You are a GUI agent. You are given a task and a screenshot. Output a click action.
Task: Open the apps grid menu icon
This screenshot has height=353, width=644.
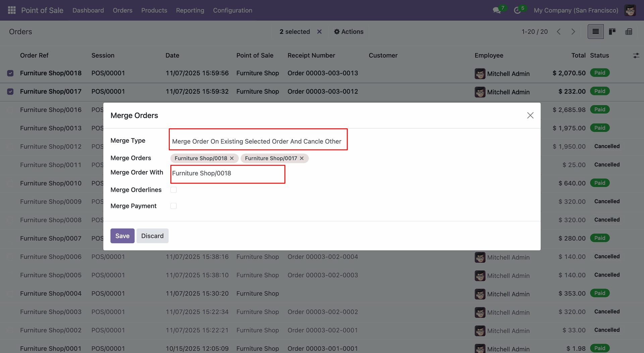pos(12,10)
